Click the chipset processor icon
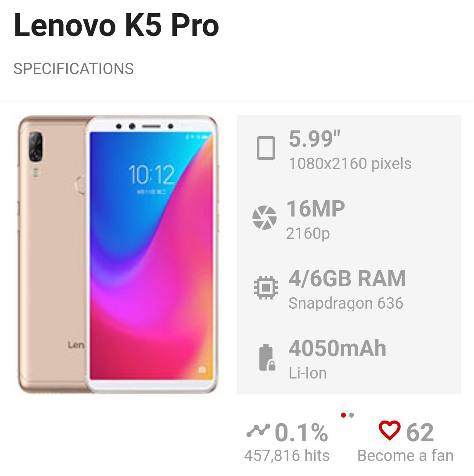The width and height of the screenshot is (474, 476). click(266, 287)
